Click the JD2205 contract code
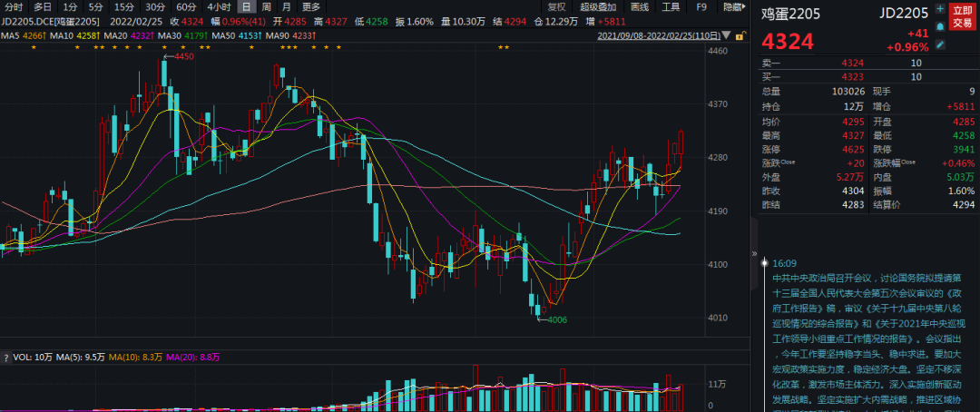This screenshot has width=980, height=412. tap(904, 13)
